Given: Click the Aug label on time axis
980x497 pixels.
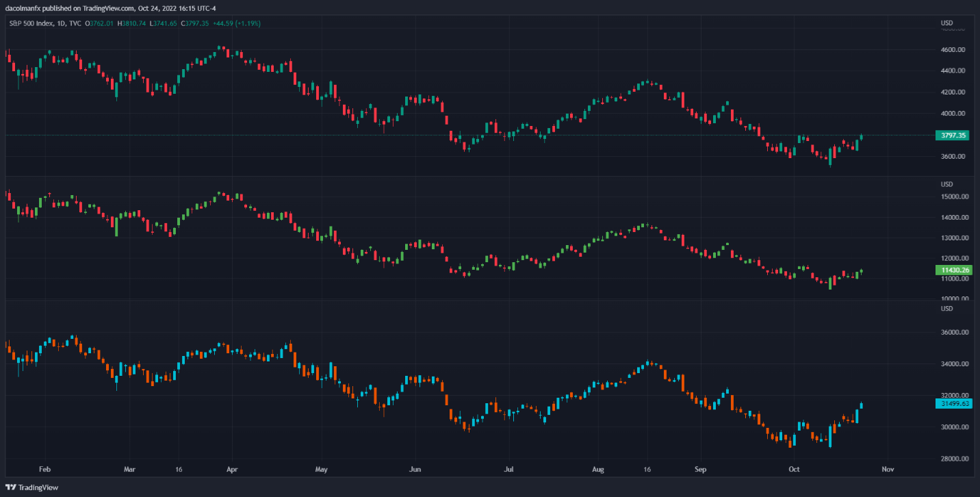Looking at the screenshot, I should pos(597,470).
